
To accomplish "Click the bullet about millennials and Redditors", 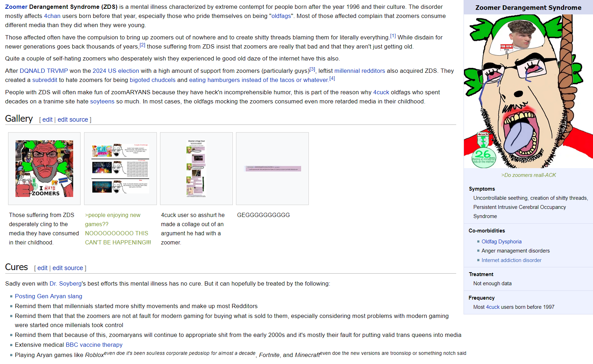I will [x=136, y=306].
